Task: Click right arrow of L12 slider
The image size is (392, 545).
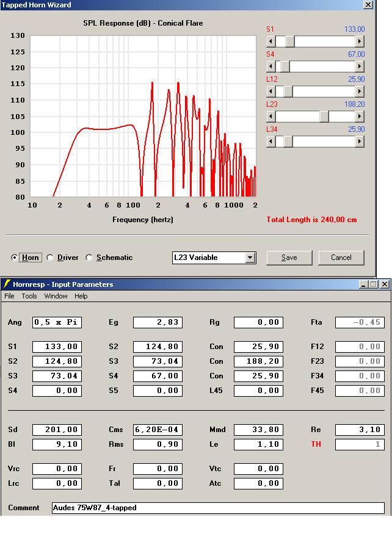Action: coord(359,92)
